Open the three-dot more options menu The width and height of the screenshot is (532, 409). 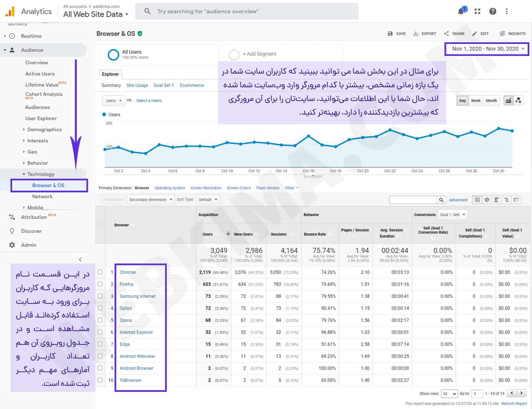click(507, 12)
